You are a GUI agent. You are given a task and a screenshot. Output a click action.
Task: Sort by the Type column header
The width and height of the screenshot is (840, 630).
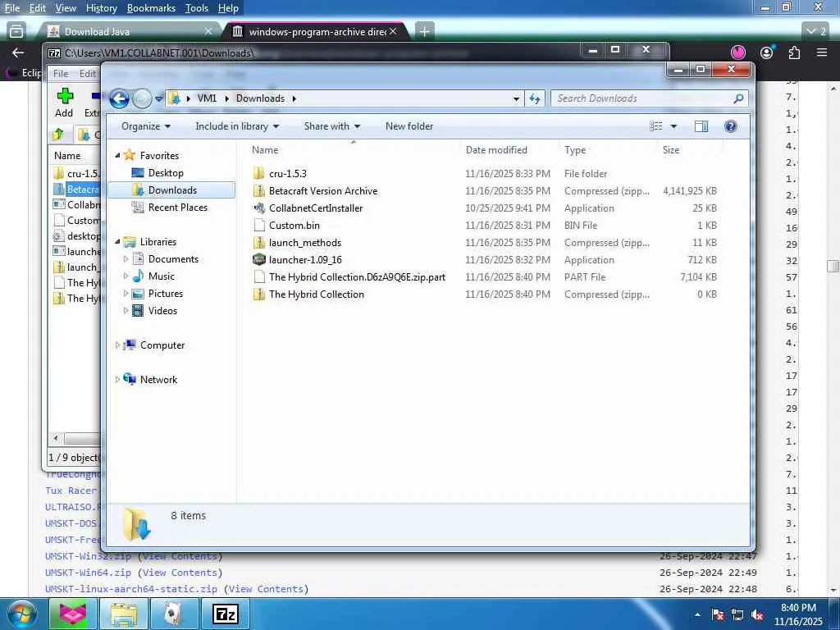point(575,150)
